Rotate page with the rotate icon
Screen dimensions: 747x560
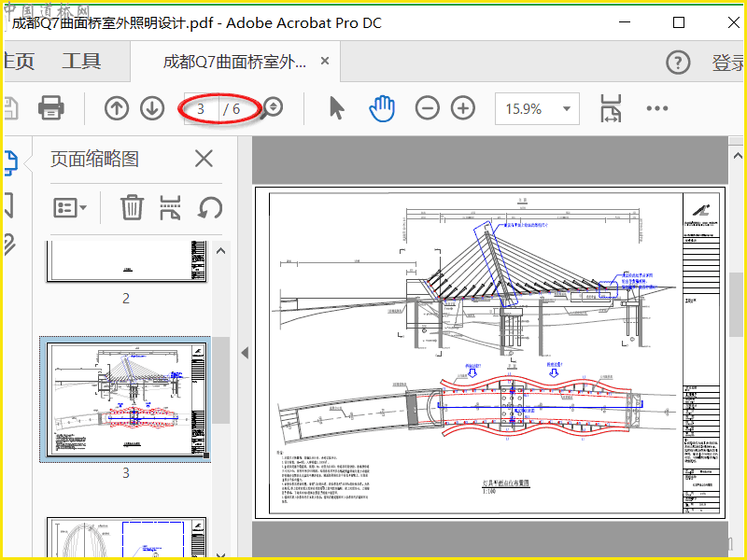[210, 207]
